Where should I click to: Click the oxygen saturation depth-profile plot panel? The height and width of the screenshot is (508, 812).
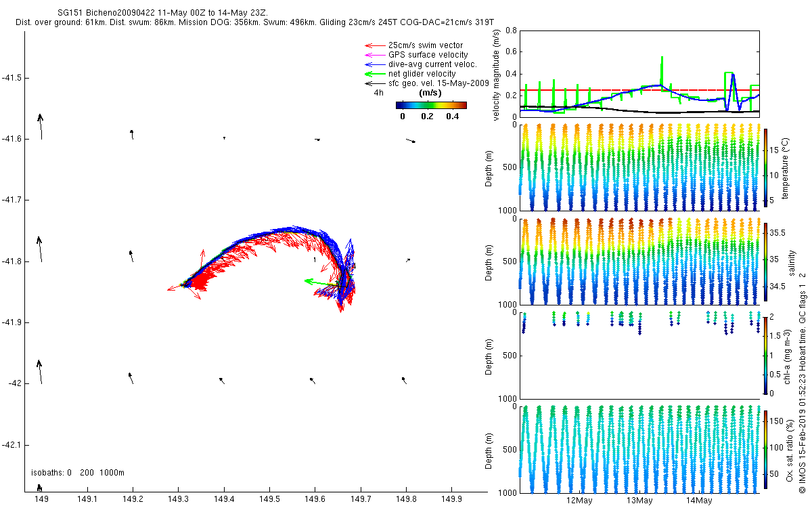coord(639,448)
